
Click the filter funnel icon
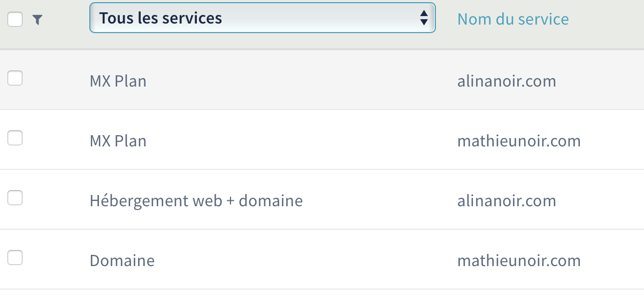(37, 20)
